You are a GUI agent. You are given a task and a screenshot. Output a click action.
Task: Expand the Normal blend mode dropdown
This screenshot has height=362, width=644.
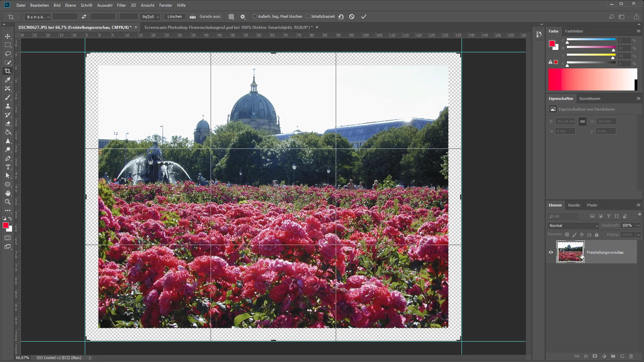point(573,226)
